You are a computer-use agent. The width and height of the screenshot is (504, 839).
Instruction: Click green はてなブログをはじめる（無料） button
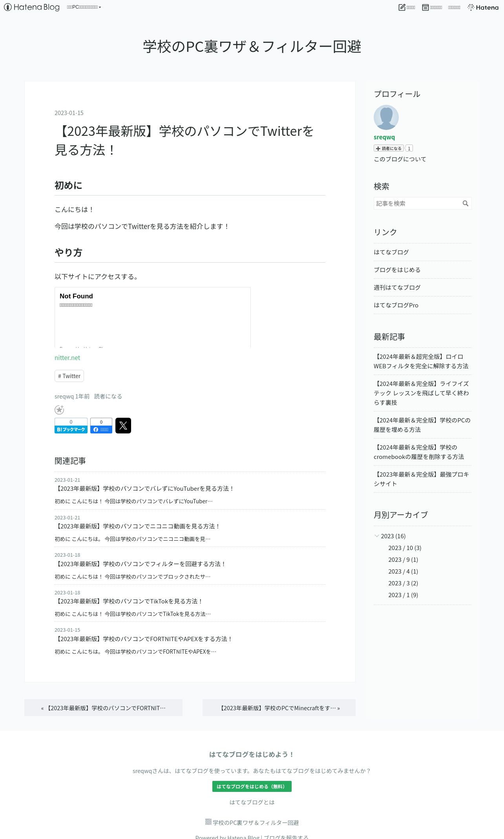(x=252, y=786)
